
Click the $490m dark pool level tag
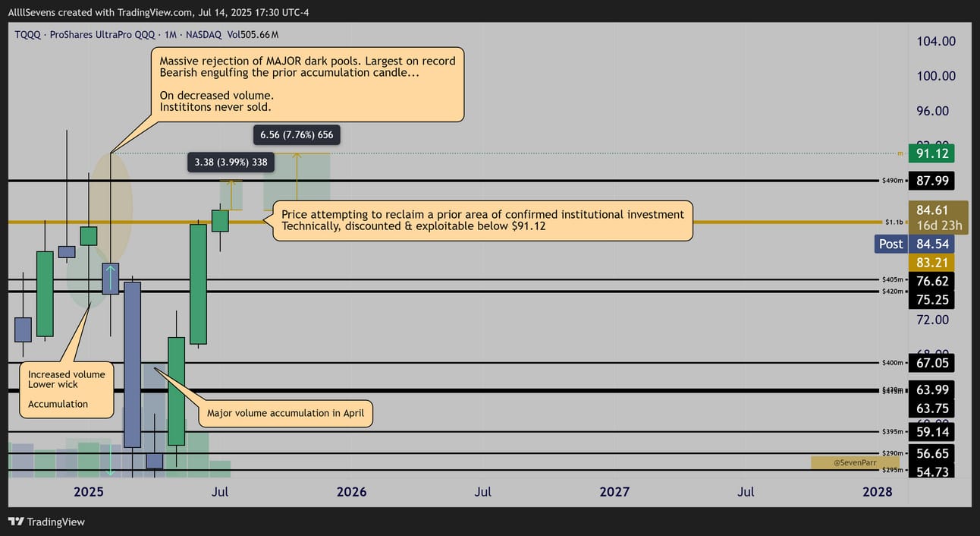[x=892, y=181]
